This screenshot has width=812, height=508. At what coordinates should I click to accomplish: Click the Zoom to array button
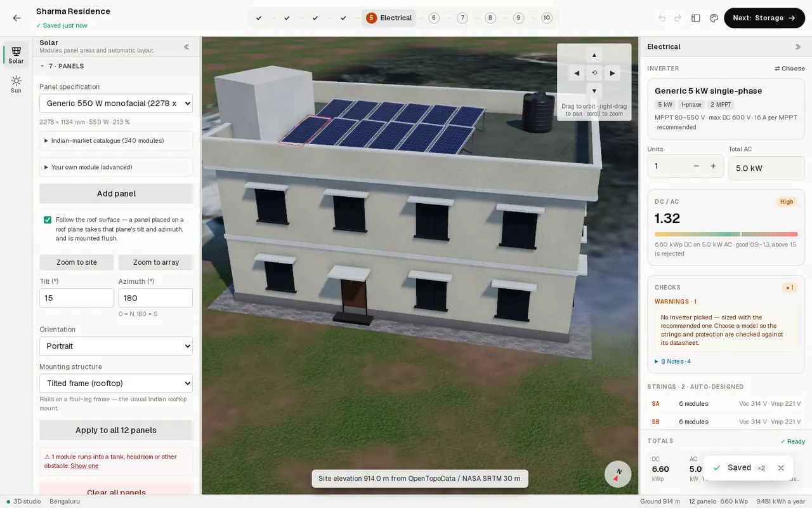(x=155, y=262)
